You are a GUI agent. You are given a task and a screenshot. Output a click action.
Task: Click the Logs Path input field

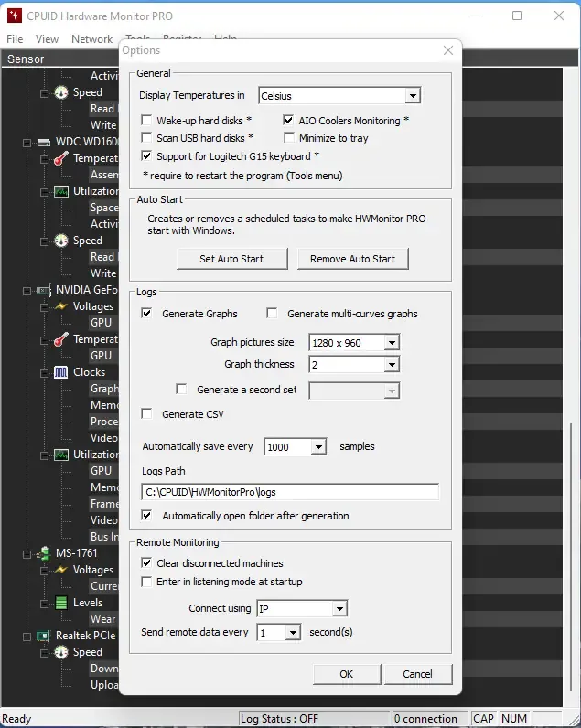pos(290,492)
